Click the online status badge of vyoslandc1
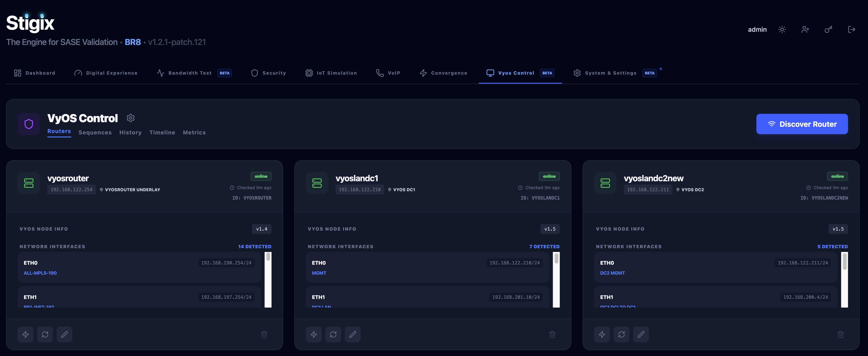Screen dimensions: 868x356 (x=549, y=176)
